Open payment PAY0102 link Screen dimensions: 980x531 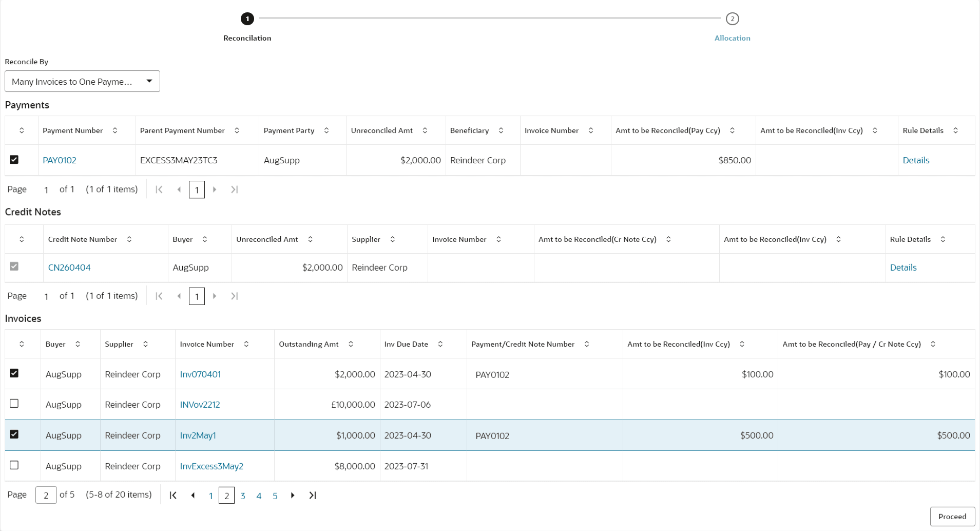click(x=60, y=160)
